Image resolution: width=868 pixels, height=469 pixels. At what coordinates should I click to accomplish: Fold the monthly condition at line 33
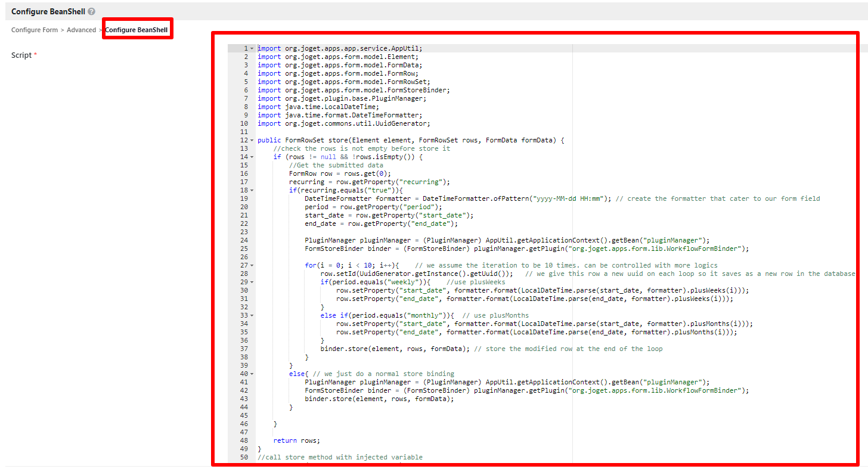(252, 315)
